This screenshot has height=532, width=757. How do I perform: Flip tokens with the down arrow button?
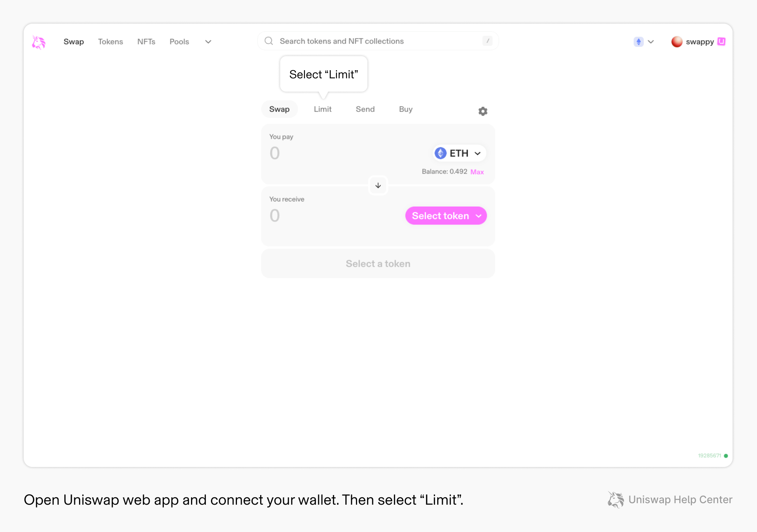(378, 185)
